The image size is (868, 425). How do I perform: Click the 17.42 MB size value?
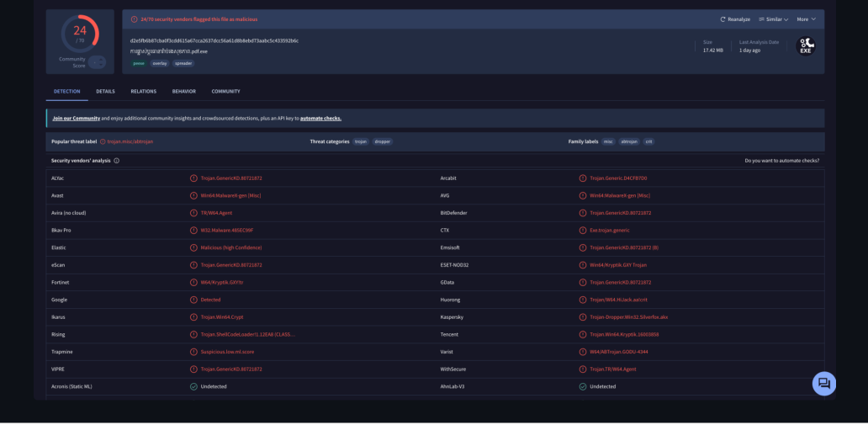(x=713, y=50)
